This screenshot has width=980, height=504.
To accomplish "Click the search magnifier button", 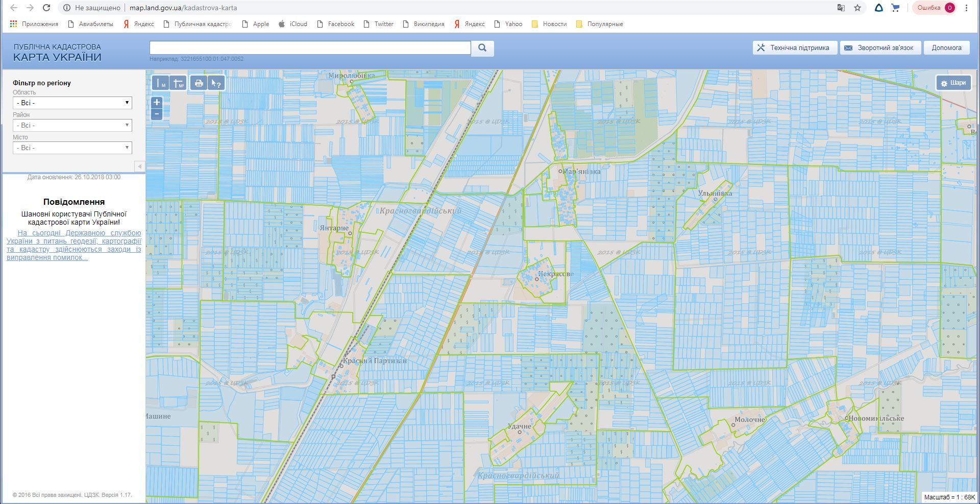I will (482, 48).
